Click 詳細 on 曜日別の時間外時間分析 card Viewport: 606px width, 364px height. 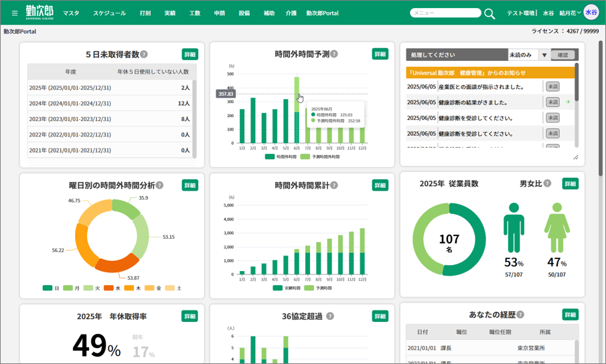190,185
